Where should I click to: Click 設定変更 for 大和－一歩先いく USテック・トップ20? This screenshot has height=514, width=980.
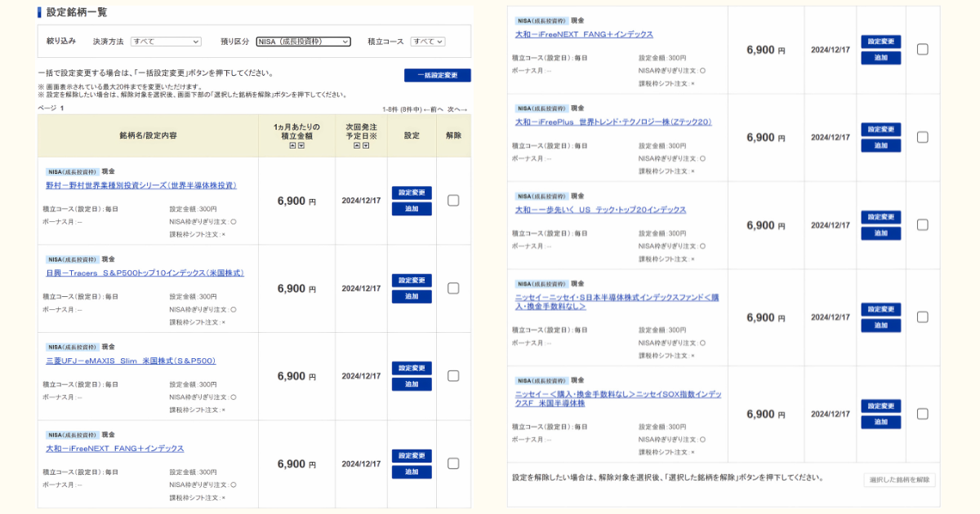point(880,217)
